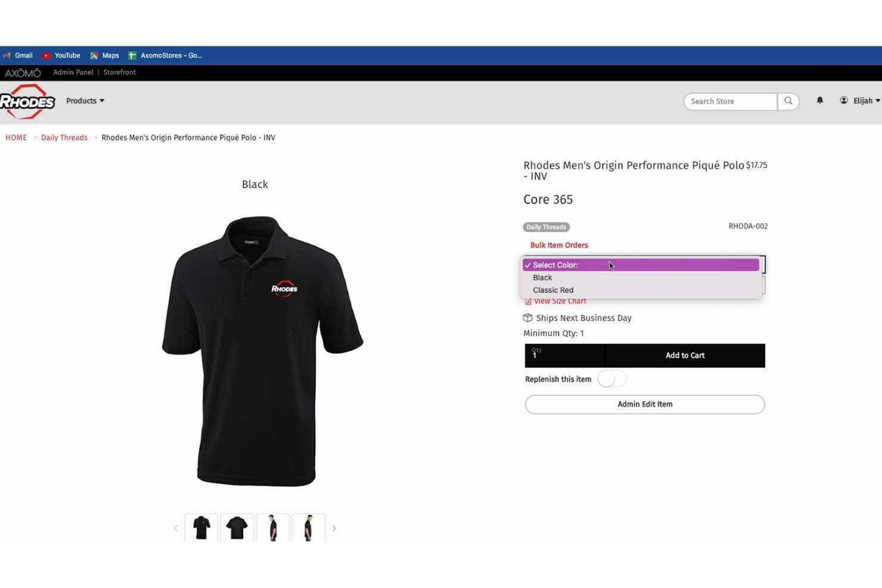The image size is (882, 588).
Task: Click Add to Cart
Action: (685, 356)
